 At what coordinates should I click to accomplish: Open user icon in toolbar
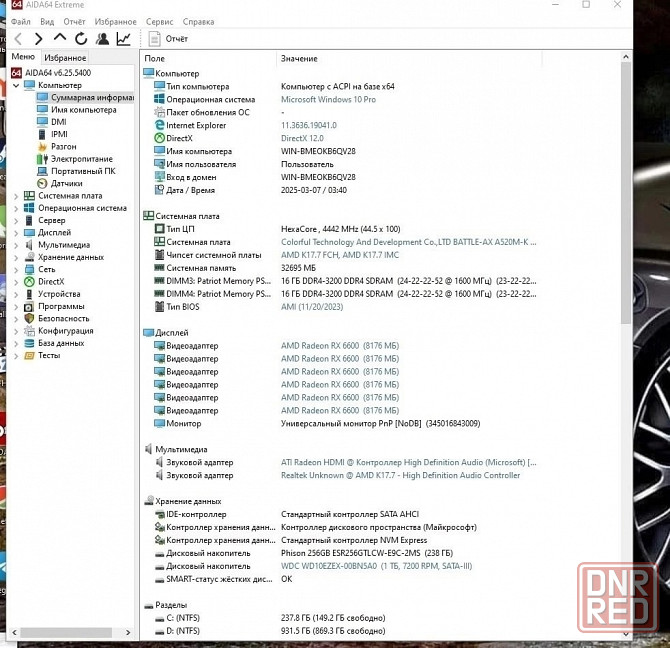click(102, 39)
